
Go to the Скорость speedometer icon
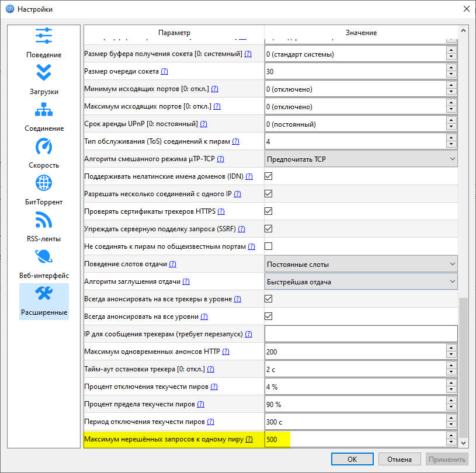coord(44,146)
